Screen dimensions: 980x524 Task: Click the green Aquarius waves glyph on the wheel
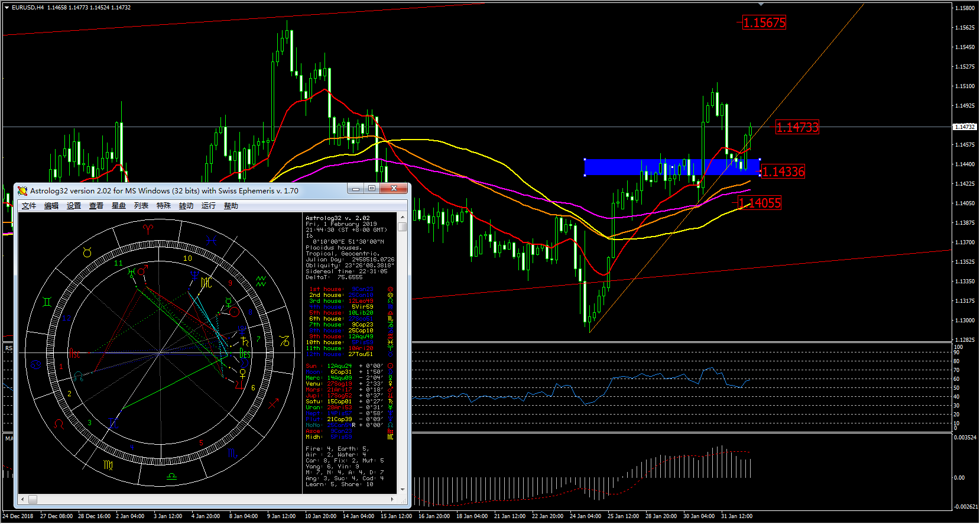[261, 280]
